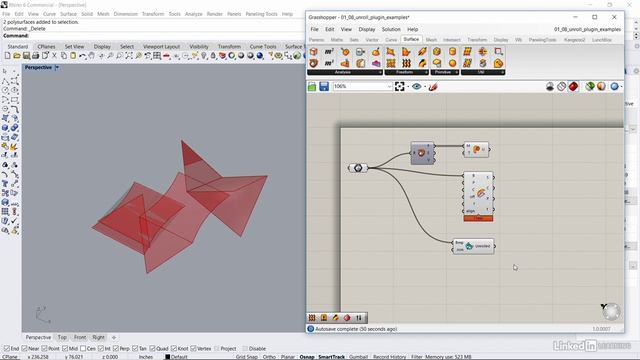Toggle the Mid osnap checkbox
640x360 pixels.
(x=65, y=349)
